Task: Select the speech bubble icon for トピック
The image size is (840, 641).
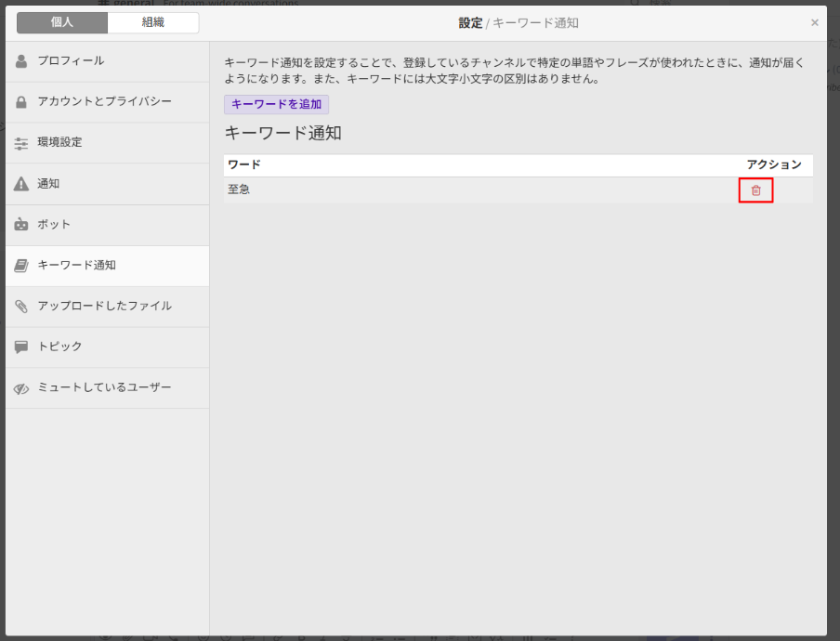Action: [20, 347]
